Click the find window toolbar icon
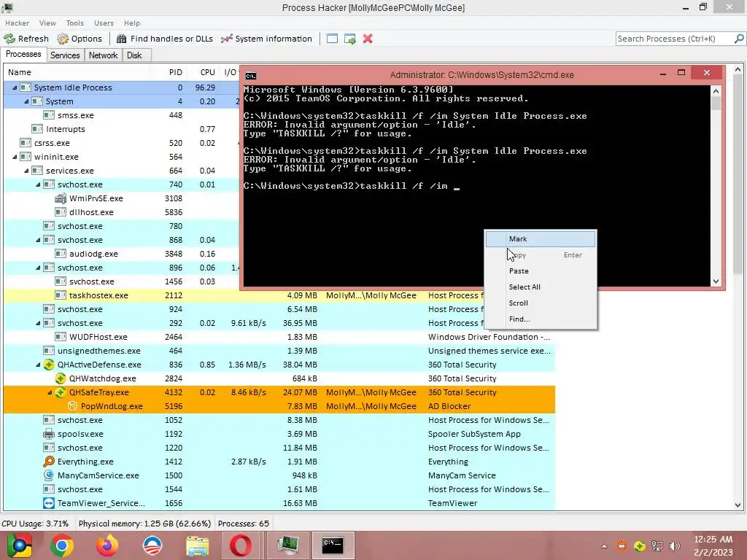The image size is (747, 560). tap(332, 39)
